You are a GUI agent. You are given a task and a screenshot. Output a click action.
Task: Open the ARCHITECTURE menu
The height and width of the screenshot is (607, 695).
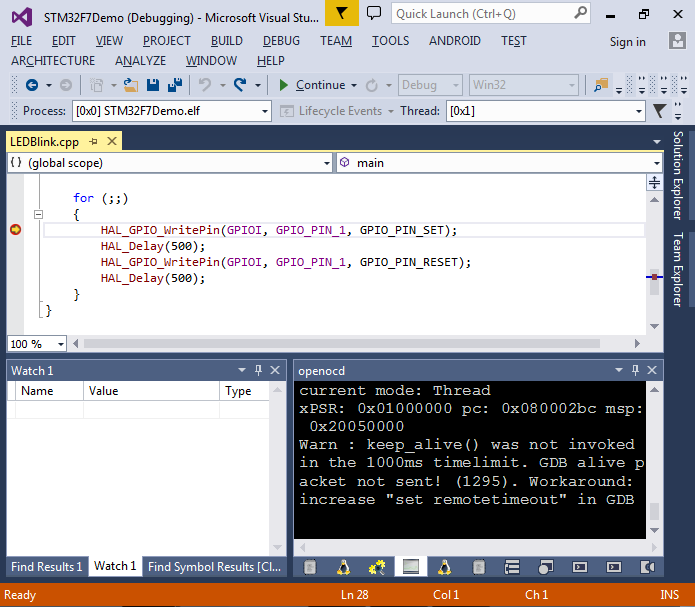coord(53,61)
